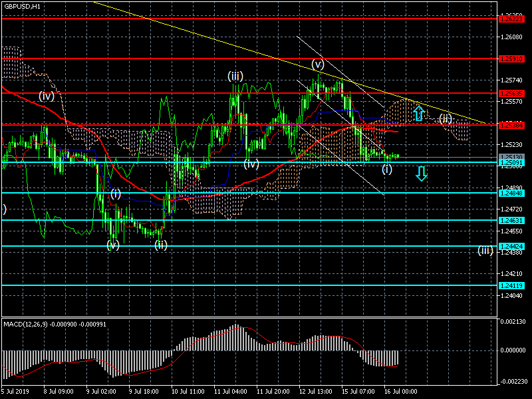
Task: Click the 11 Jul 20:00 time label
Action: click(273, 392)
